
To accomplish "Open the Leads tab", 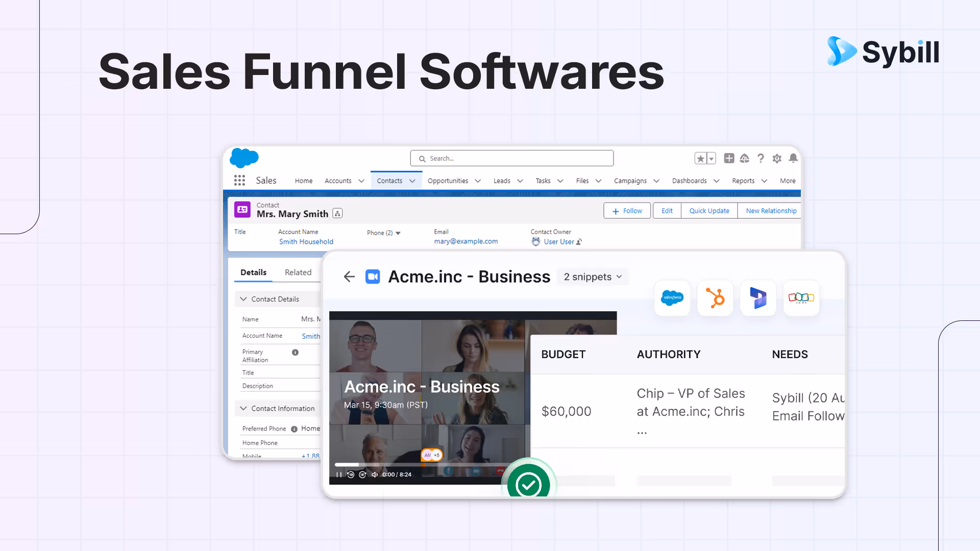I will (502, 181).
